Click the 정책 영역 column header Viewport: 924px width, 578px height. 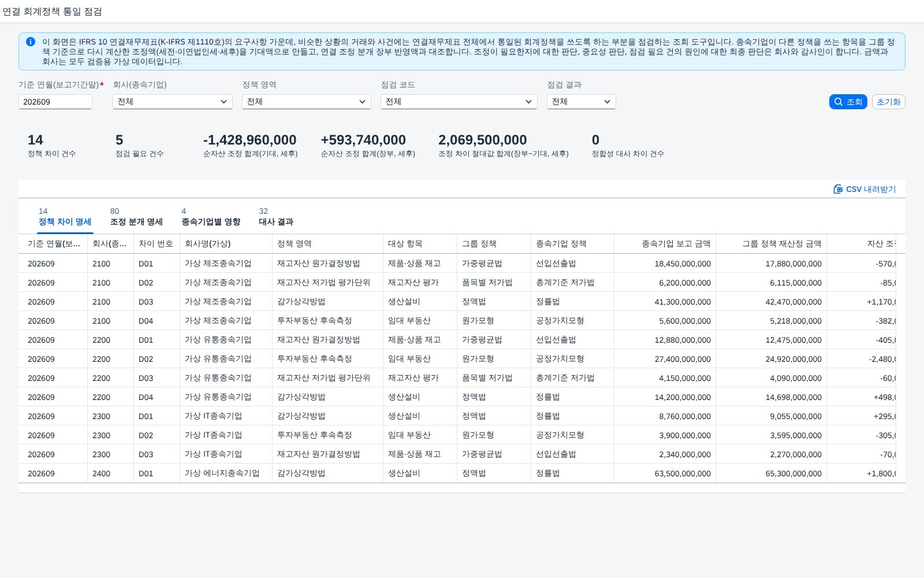tap(327, 244)
